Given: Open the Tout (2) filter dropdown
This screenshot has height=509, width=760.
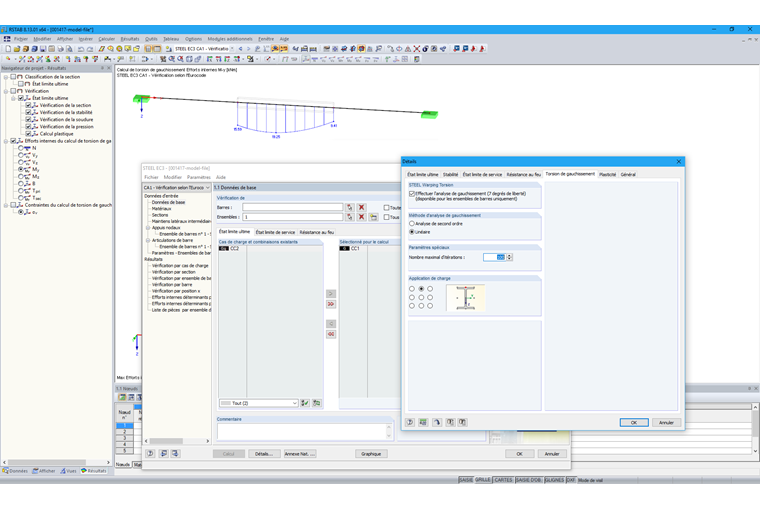Looking at the screenshot, I should click(259, 403).
